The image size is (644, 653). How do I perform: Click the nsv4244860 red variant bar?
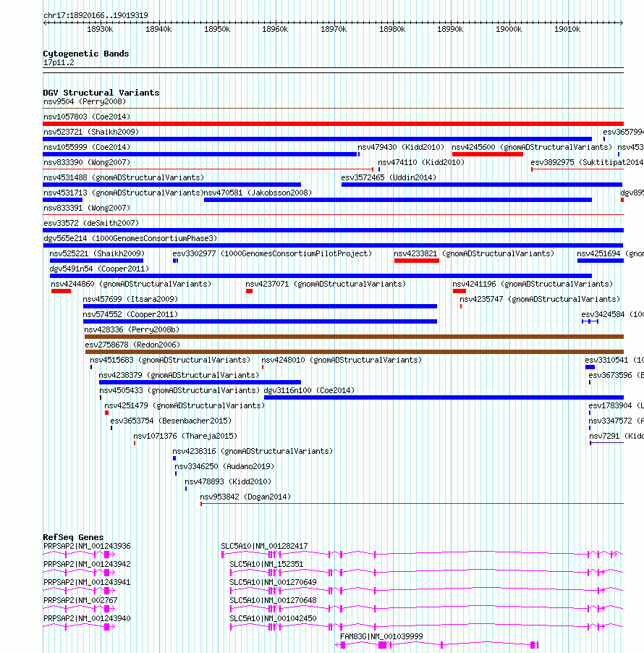[62, 291]
